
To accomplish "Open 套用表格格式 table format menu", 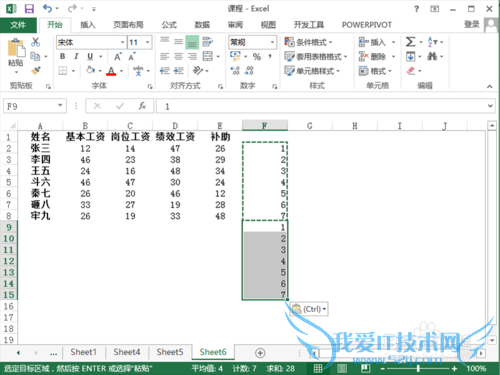I will point(316,56).
